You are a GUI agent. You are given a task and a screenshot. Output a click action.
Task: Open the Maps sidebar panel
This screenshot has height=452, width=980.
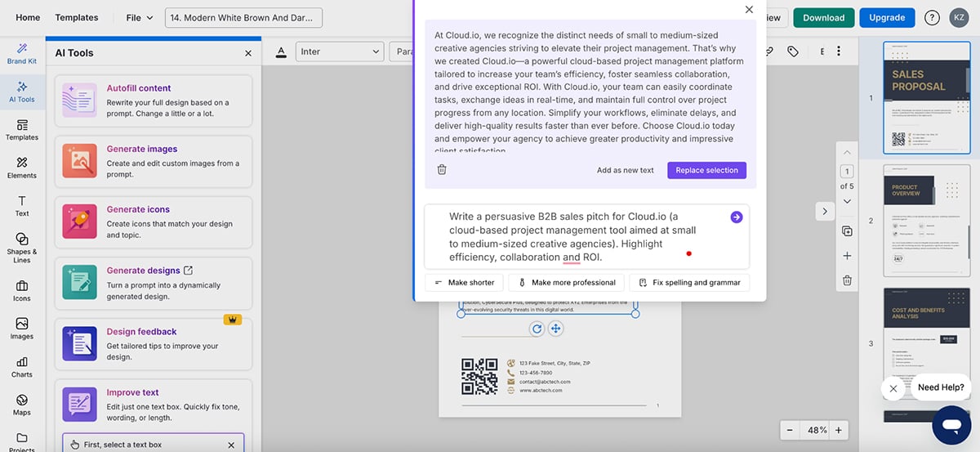[22, 405]
